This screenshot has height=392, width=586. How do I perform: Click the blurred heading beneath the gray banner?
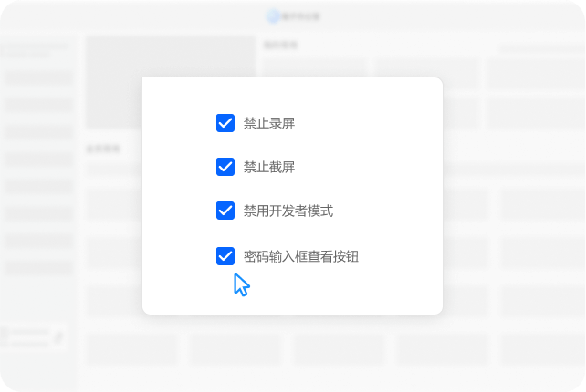click(x=103, y=149)
